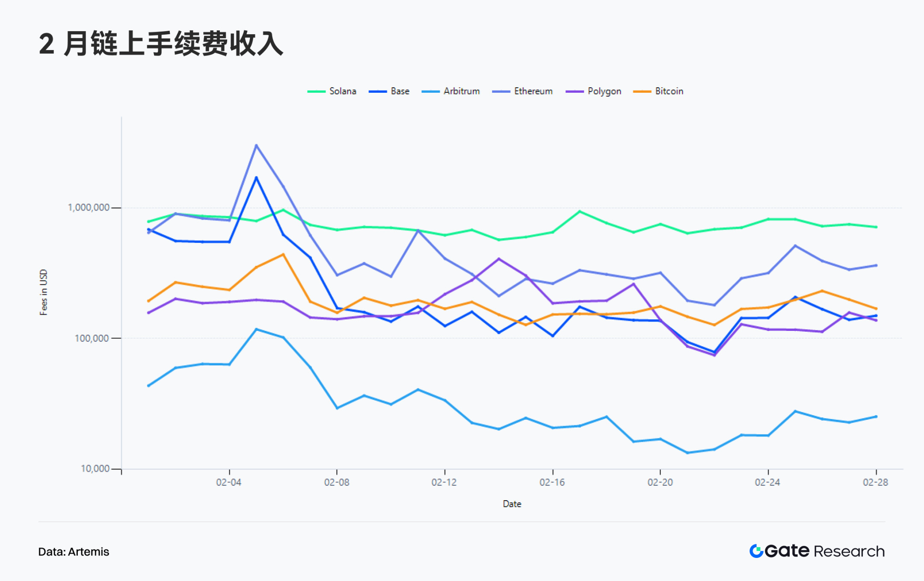Toggle the Arbitrum legend entry

(x=461, y=91)
